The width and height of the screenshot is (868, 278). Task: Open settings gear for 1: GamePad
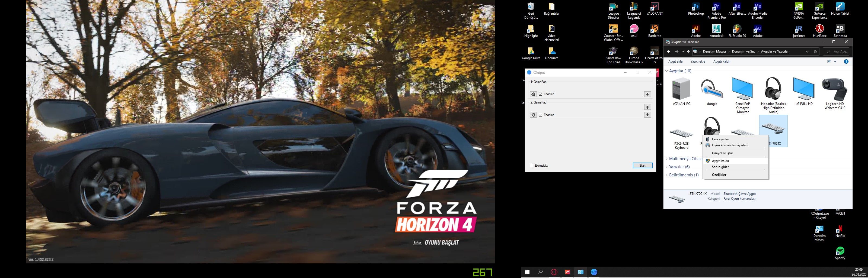pos(533,94)
